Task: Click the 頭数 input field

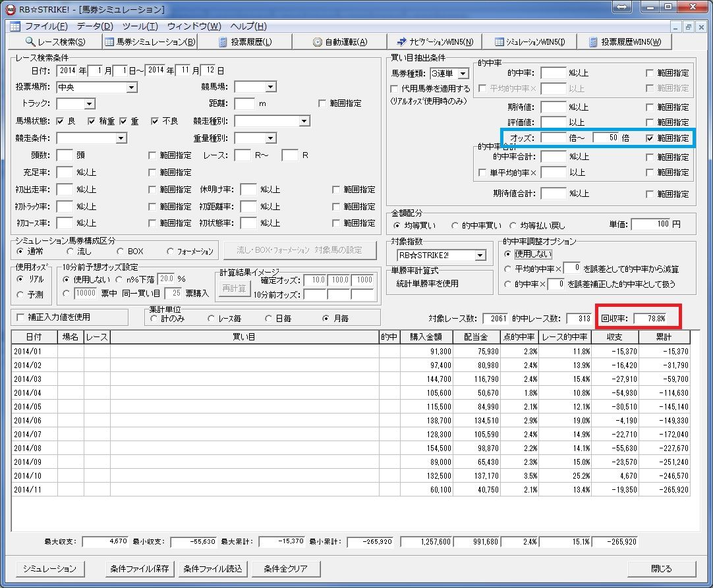Action: tap(65, 155)
